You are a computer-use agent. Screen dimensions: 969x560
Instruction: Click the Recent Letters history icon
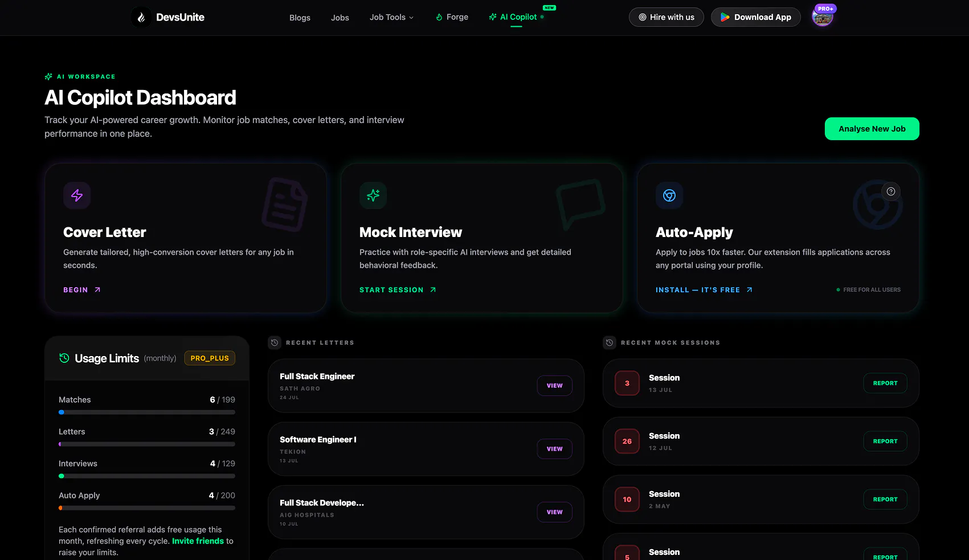tap(275, 342)
